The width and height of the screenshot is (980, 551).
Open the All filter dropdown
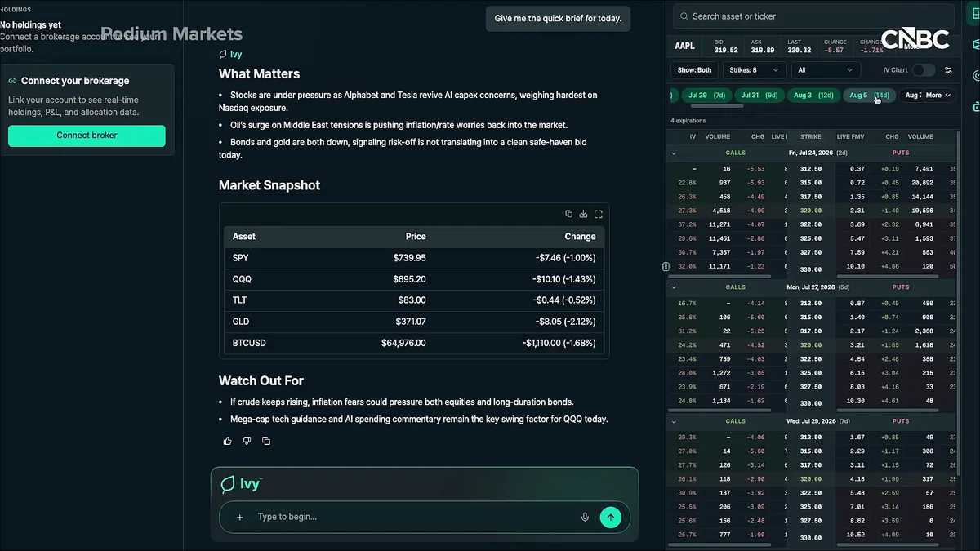(826, 70)
